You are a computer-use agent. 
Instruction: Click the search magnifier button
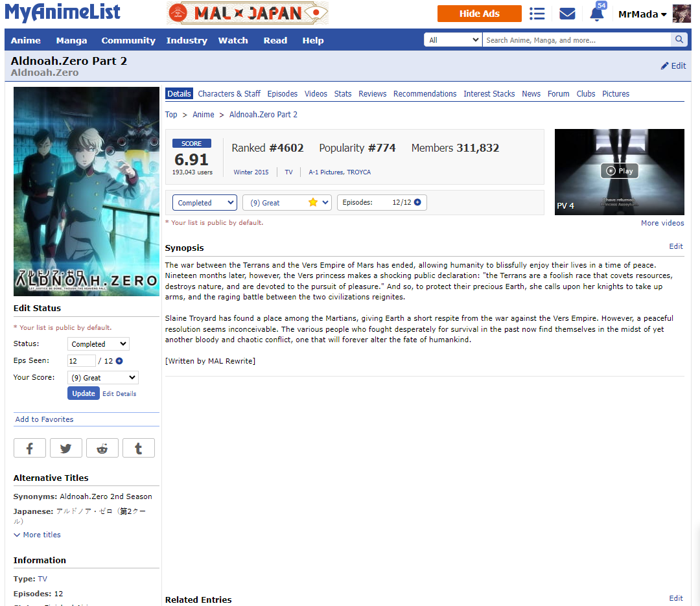click(679, 40)
